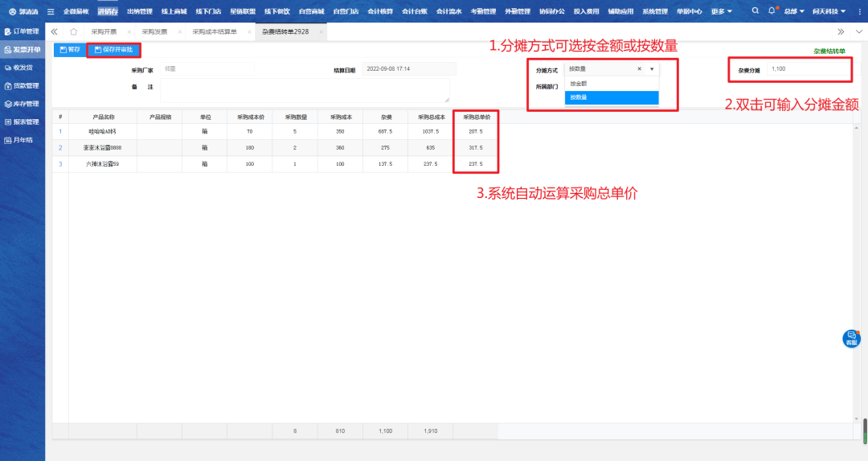
Task: Switch to the 采购成本结算单 tab
Action: click(214, 31)
